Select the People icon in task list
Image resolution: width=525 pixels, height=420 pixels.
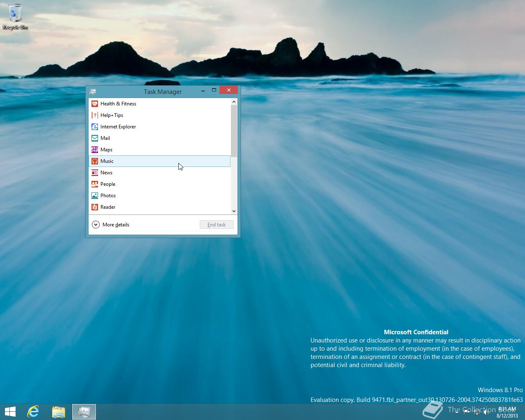click(95, 184)
